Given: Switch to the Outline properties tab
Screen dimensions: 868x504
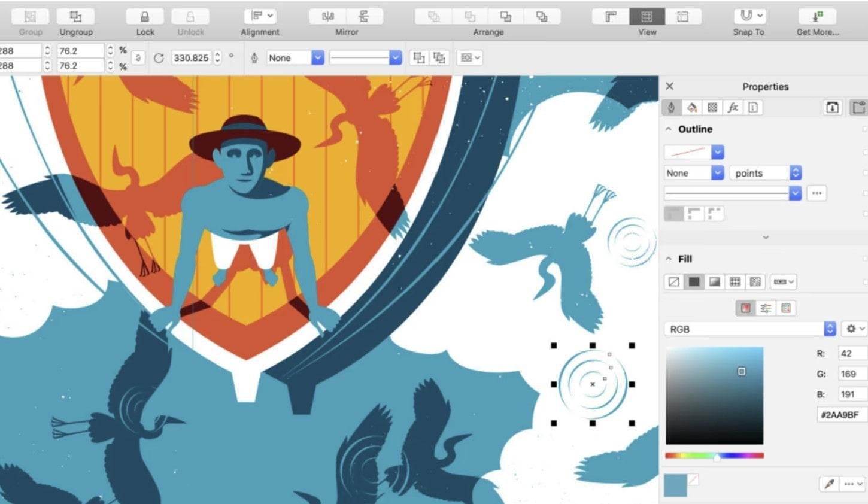Looking at the screenshot, I should 672,107.
